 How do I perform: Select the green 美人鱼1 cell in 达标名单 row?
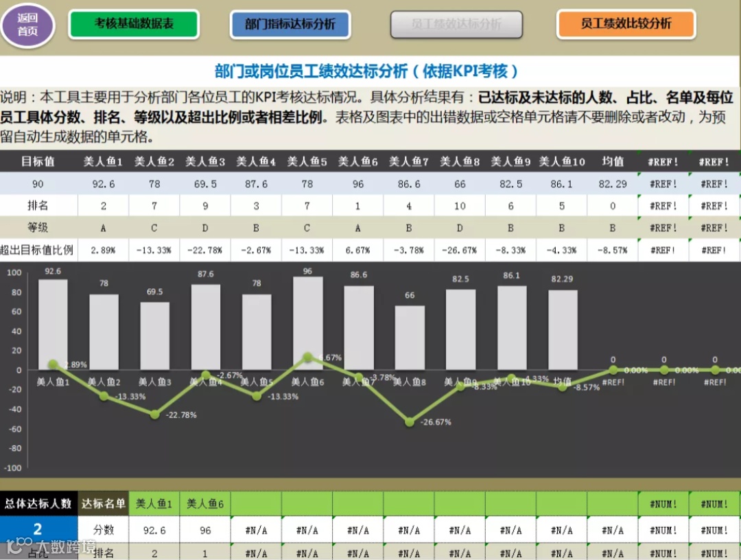pyautogui.click(x=154, y=504)
